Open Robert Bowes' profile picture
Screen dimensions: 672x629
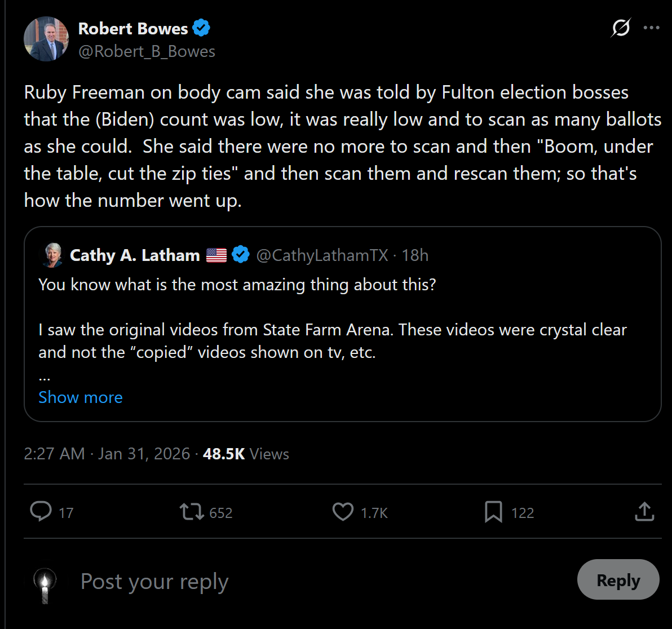pos(46,39)
